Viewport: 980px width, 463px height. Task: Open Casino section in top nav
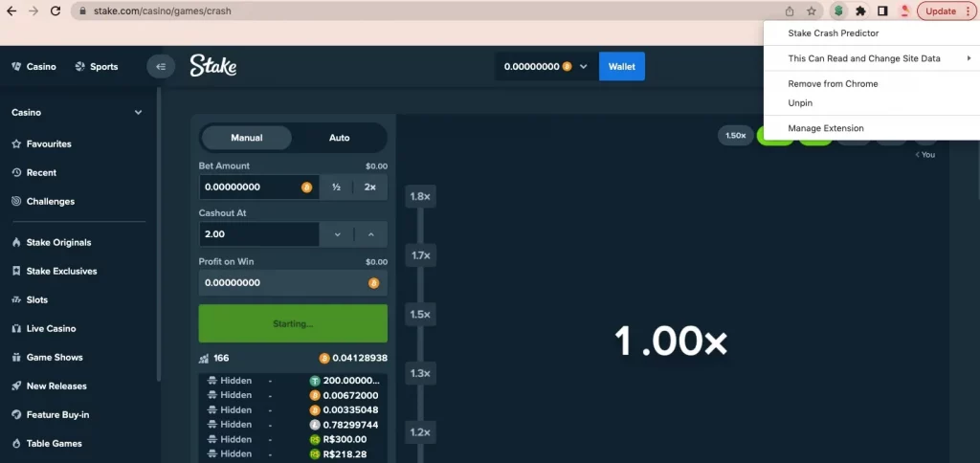coord(34,66)
